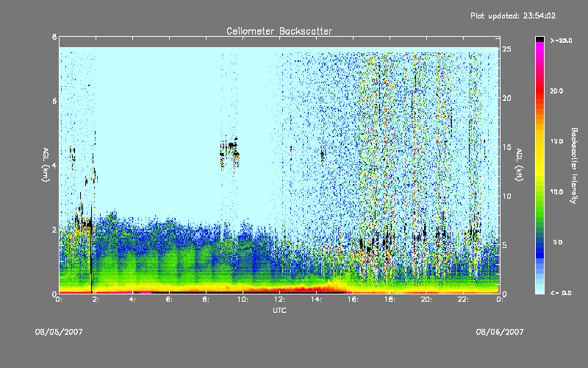
Task: Click the '5' tick on the kft axis
Action: point(505,245)
